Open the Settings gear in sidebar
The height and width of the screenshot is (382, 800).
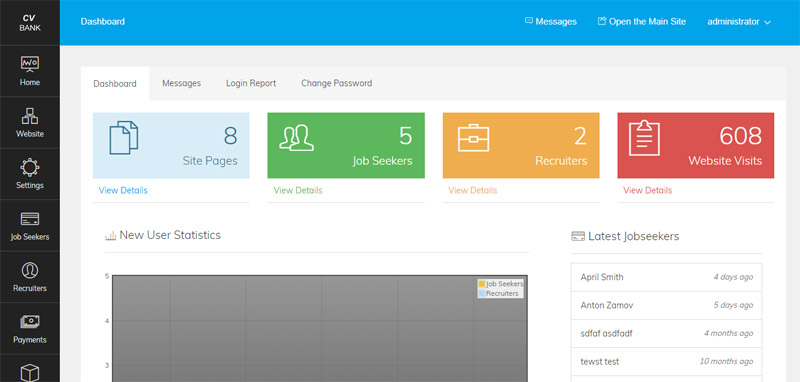[30, 167]
